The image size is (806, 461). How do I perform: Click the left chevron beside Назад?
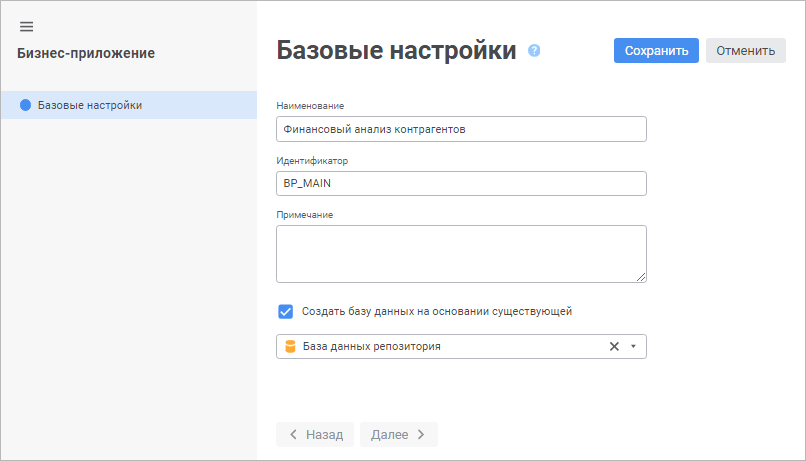pyautogui.click(x=292, y=435)
